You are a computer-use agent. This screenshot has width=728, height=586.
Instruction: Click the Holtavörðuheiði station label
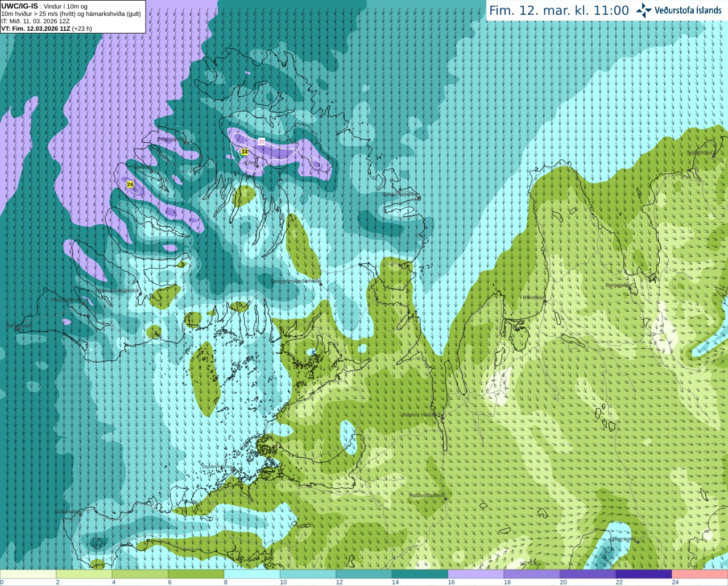(x=427, y=496)
